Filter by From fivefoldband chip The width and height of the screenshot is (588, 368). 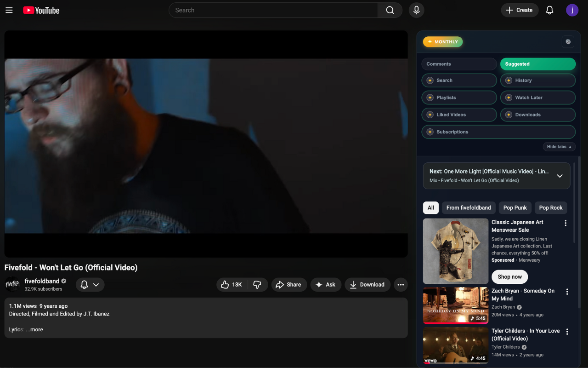click(469, 207)
